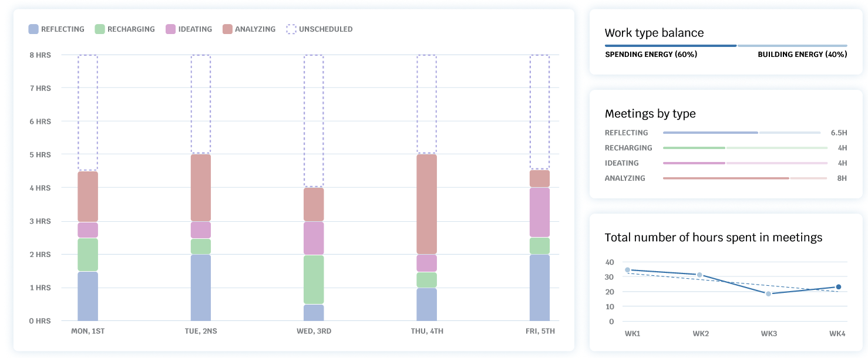
Task: Click the Analyzing legend color swatch
Action: 228,29
